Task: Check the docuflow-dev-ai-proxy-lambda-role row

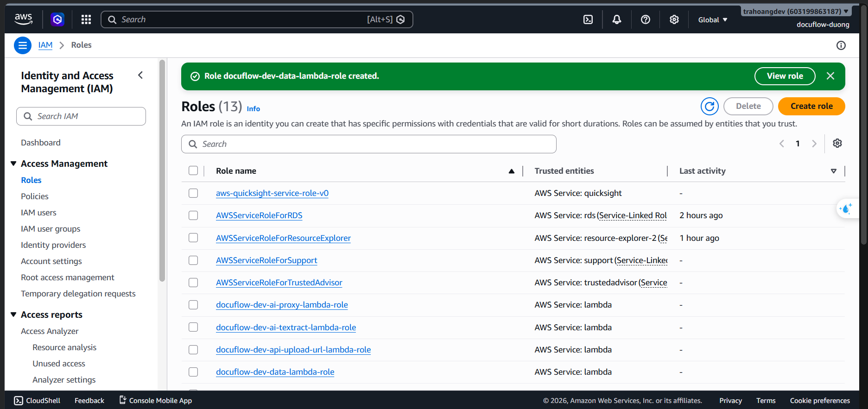Action: (x=193, y=305)
